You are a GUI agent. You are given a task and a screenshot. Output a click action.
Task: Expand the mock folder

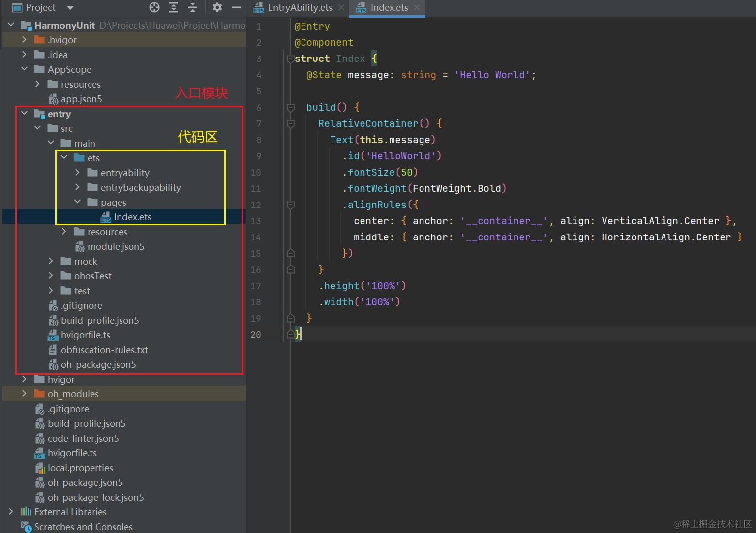pos(51,261)
